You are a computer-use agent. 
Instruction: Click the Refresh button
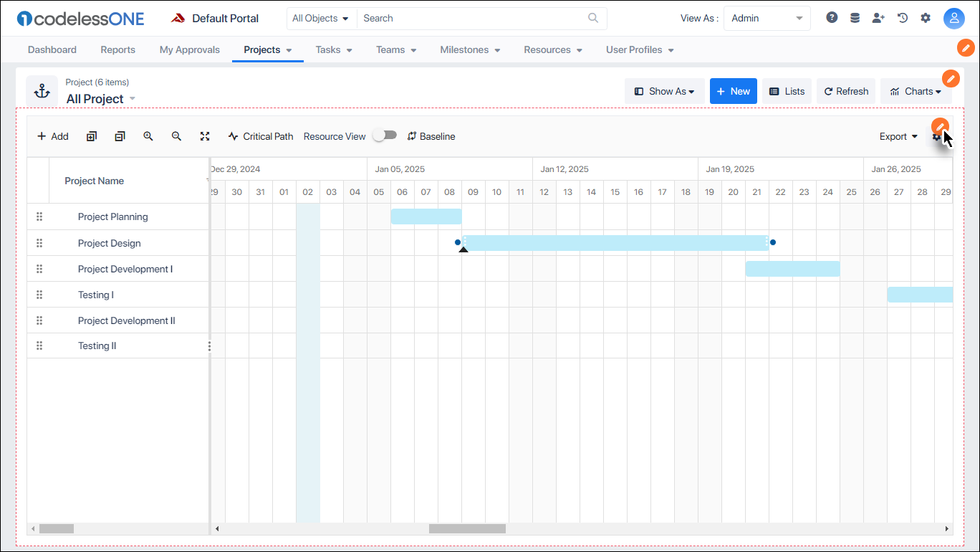845,91
